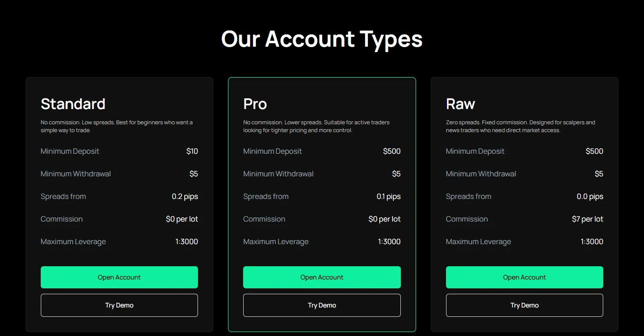
Task: Click the Raw card heading
Action: point(460,104)
